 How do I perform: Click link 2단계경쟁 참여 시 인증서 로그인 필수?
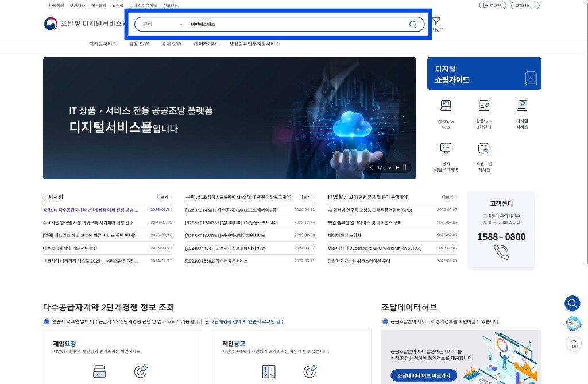248,322
